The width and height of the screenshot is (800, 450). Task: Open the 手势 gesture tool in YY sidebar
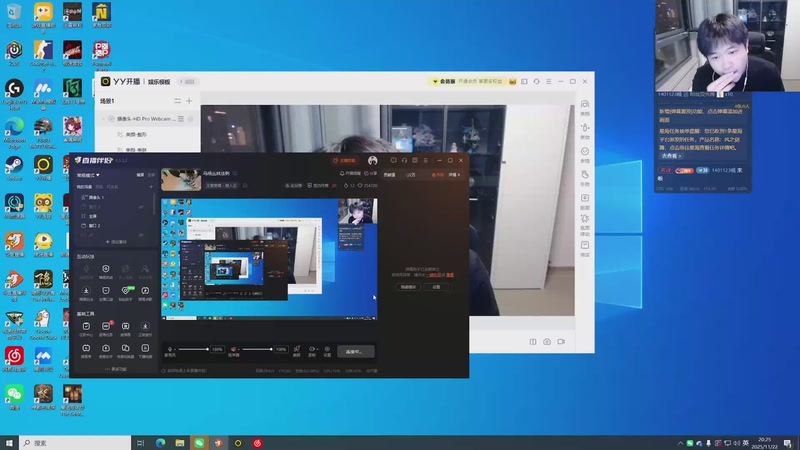click(585, 178)
